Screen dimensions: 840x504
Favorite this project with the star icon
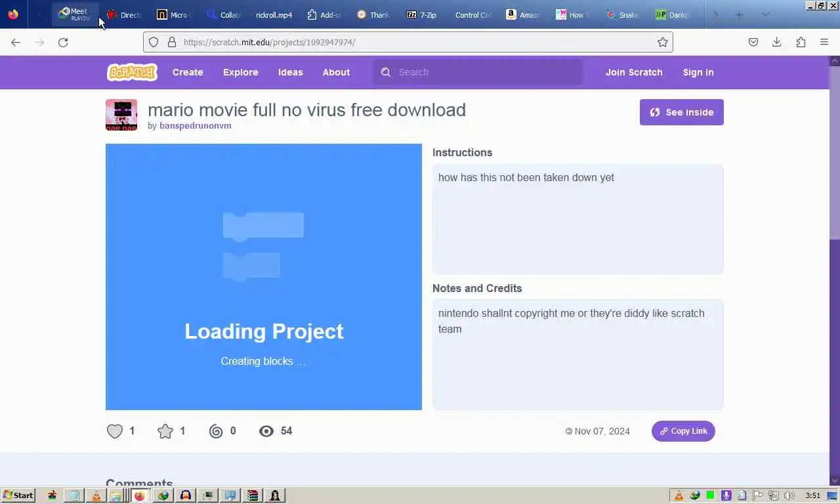click(165, 431)
